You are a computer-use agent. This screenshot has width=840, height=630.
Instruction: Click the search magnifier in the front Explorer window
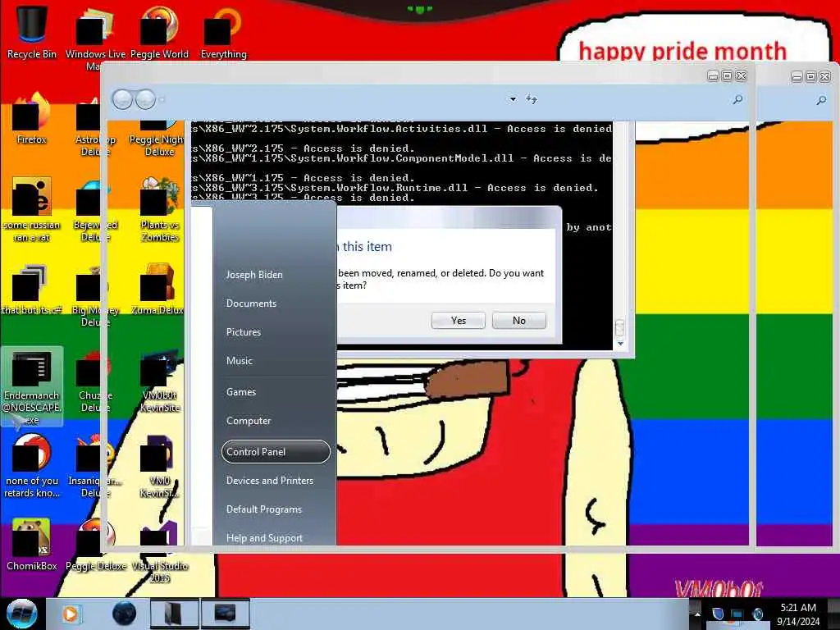[737, 99]
